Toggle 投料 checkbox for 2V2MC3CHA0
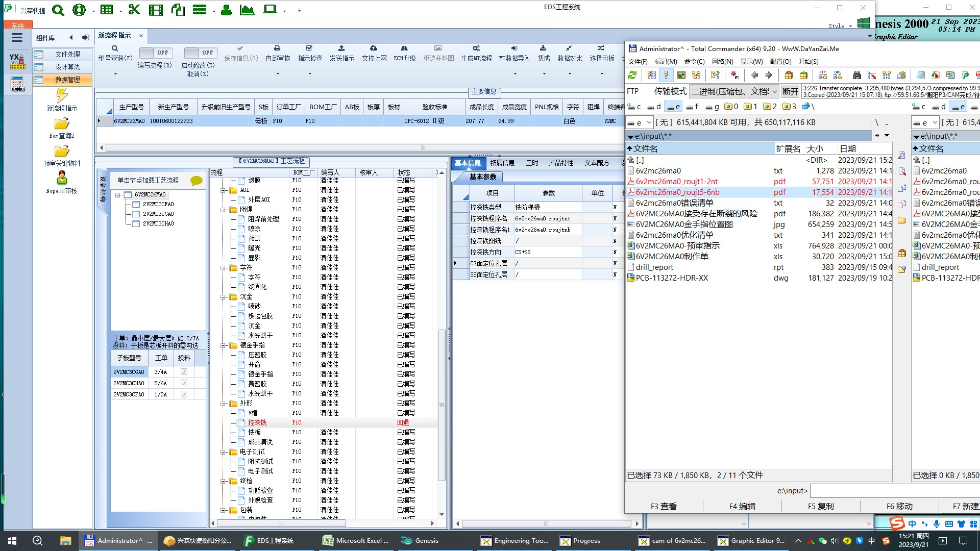Viewport: 980px width, 551px height. 184,383
